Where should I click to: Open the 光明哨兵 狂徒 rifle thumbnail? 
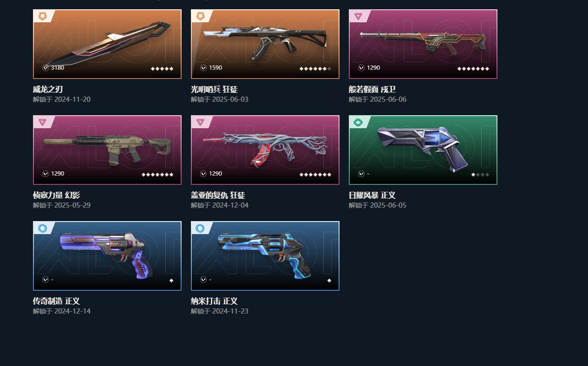(265, 44)
